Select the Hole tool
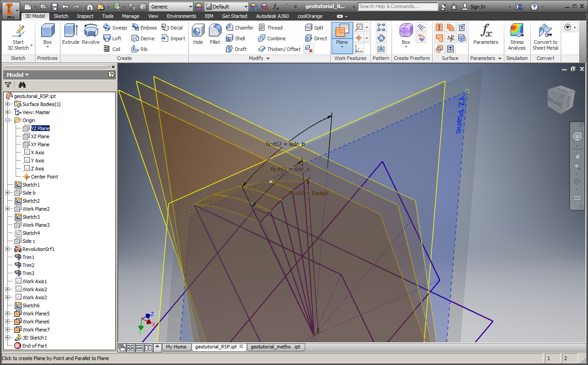588x365 pixels. (x=198, y=34)
